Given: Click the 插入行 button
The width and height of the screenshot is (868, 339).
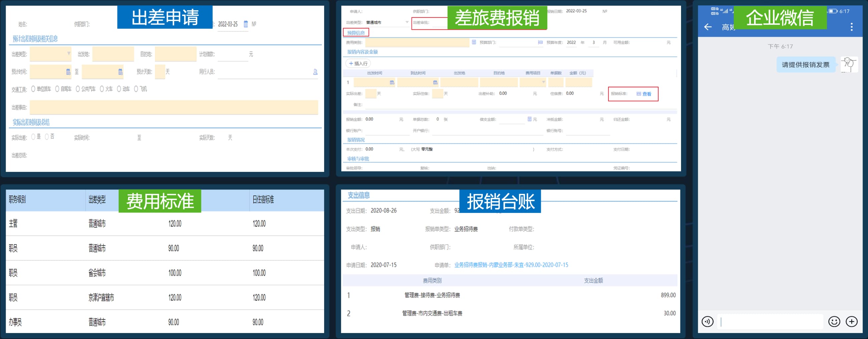Looking at the screenshot, I should point(358,63).
